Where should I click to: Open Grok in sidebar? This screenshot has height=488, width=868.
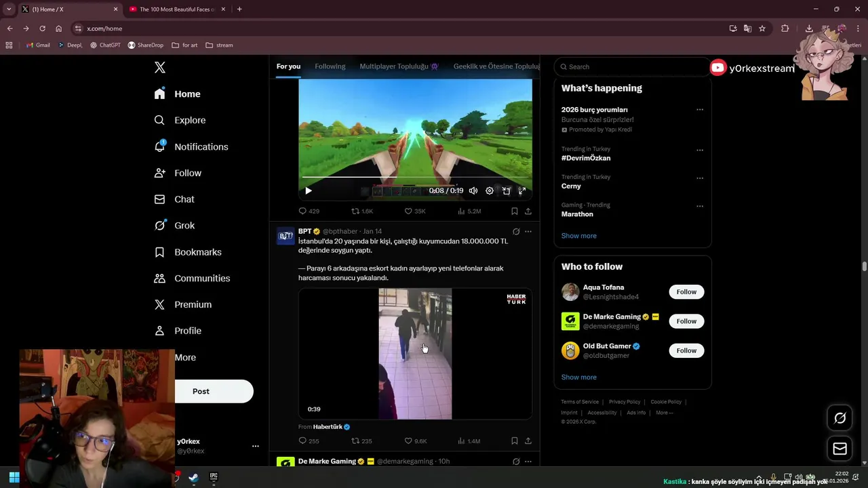(x=174, y=226)
